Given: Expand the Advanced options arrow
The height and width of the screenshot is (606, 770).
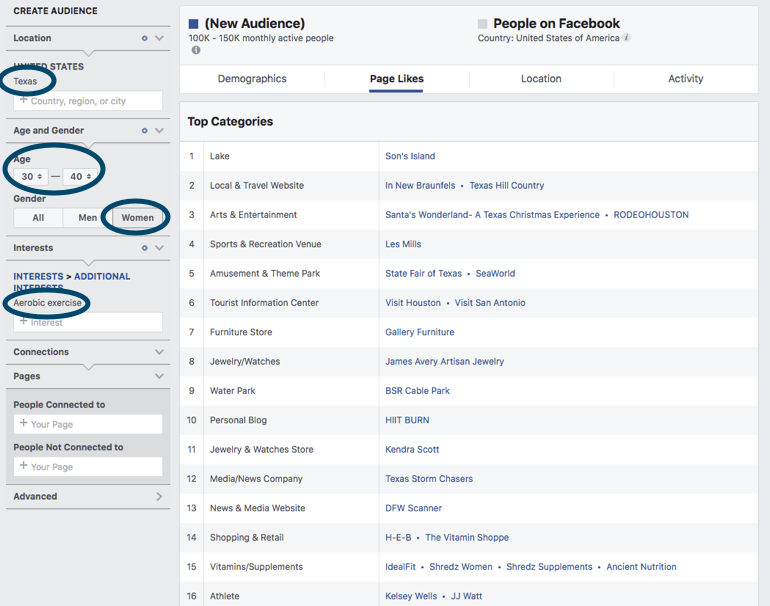Looking at the screenshot, I should pos(159,496).
